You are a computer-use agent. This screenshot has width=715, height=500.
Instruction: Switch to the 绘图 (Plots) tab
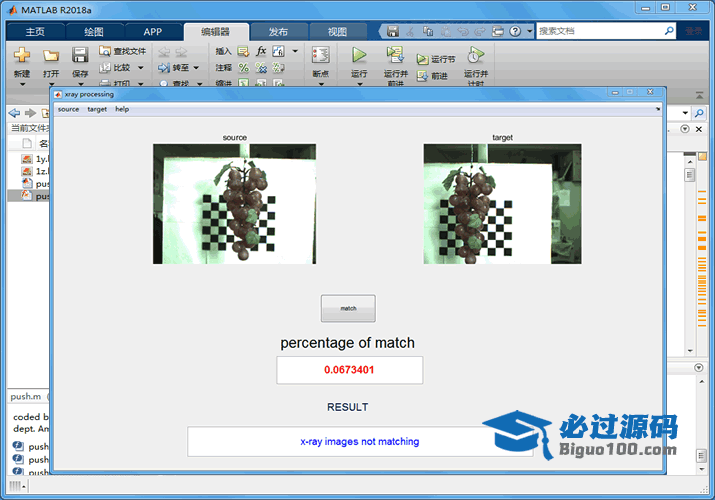click(94, 31)
